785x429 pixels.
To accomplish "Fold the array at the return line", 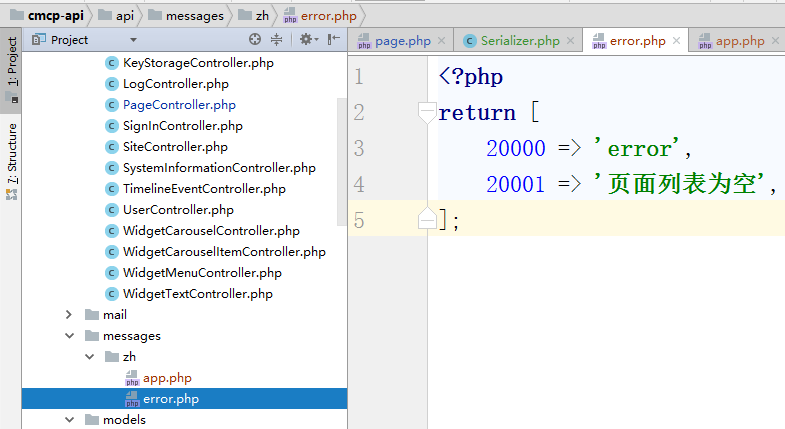I will pos(427,113).
